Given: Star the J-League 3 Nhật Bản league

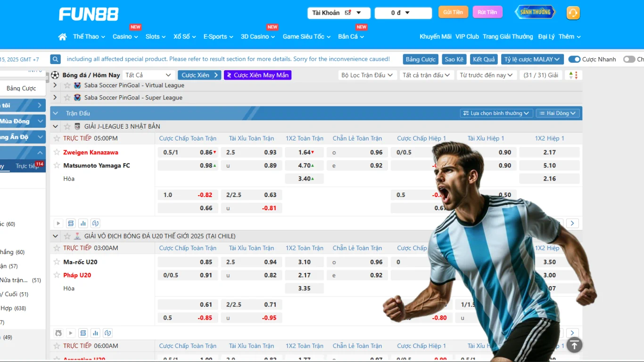Looking at the screenshot, I should tap(67, 126).
